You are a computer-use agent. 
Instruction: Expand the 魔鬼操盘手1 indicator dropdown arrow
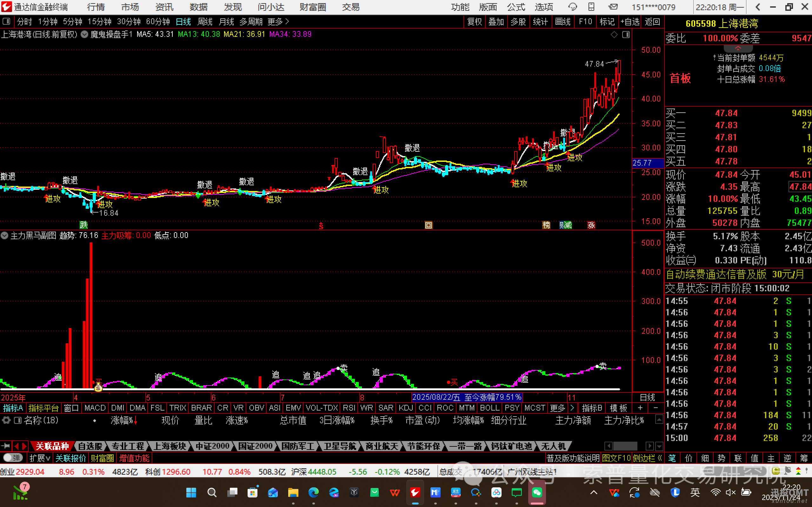84,34
